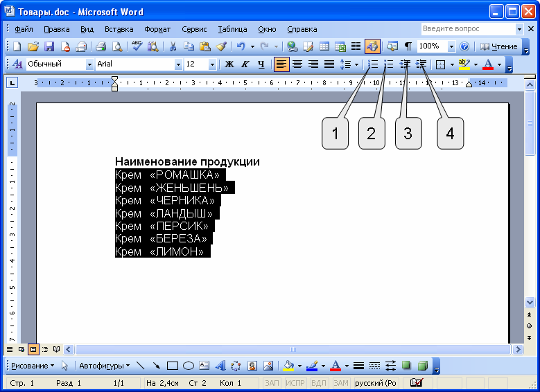Cut the selected text with scissors icon

(173, 46)
